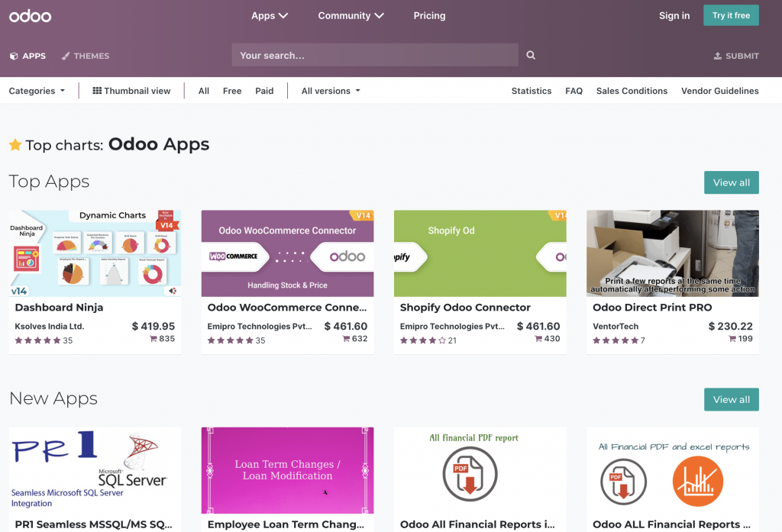The height and width of the screenshot is (532, 782).
Task: Select the All filter
Action: point(203,91)
